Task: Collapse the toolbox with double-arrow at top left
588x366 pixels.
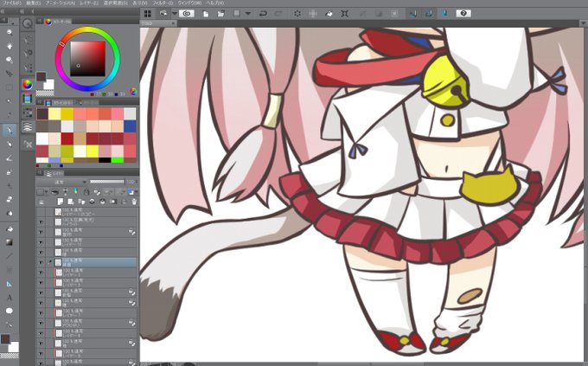Action: coord(3,11)
